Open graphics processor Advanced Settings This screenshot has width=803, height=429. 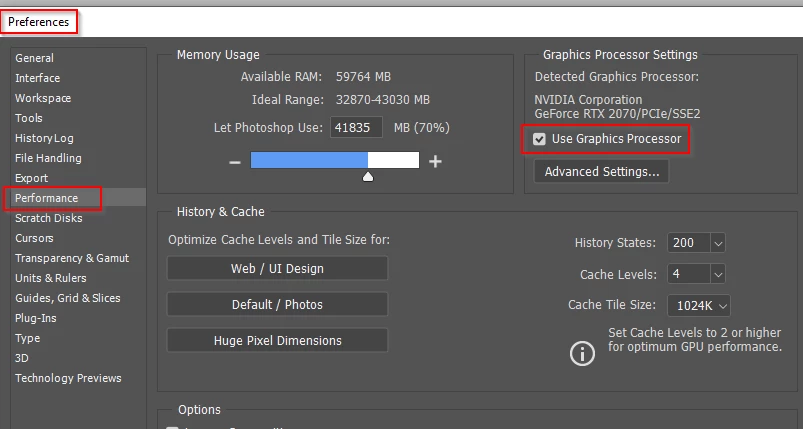[x=602, y=171]
